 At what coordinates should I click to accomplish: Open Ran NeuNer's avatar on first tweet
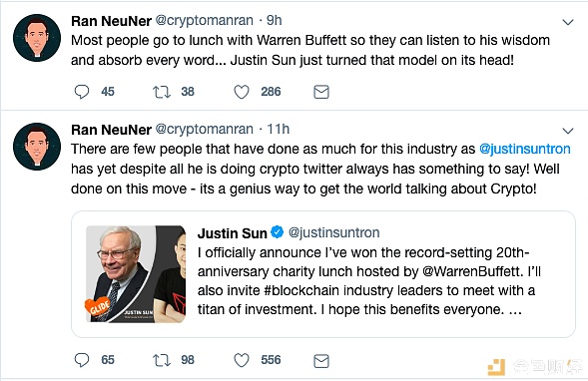tap(37, 38)
